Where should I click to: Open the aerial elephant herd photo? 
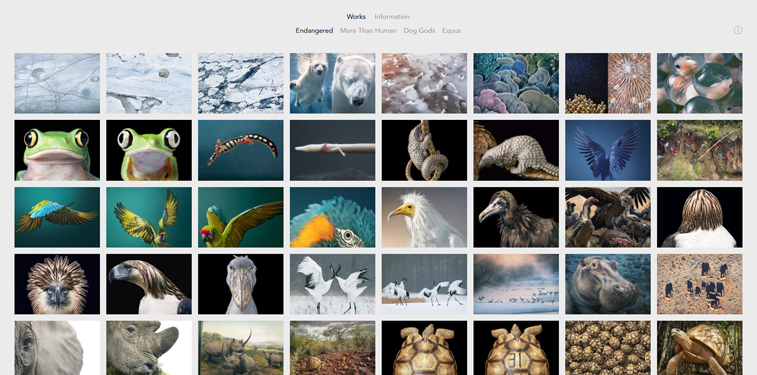click(x=700, y=284)
